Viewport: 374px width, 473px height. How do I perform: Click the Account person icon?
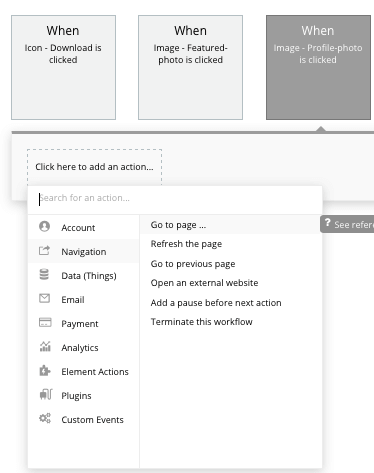pyautogui.click(x=44, y=226)
